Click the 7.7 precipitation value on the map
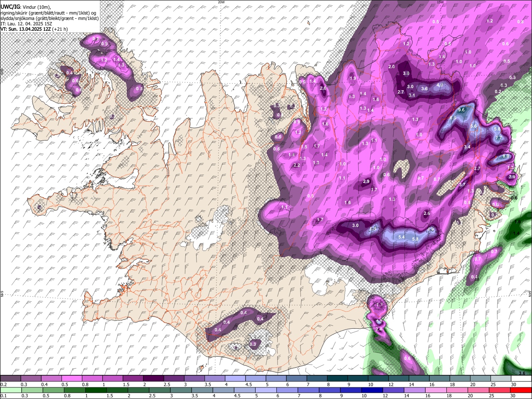The height and width of the screenshot is (399, 532). (x=499, y=138)
